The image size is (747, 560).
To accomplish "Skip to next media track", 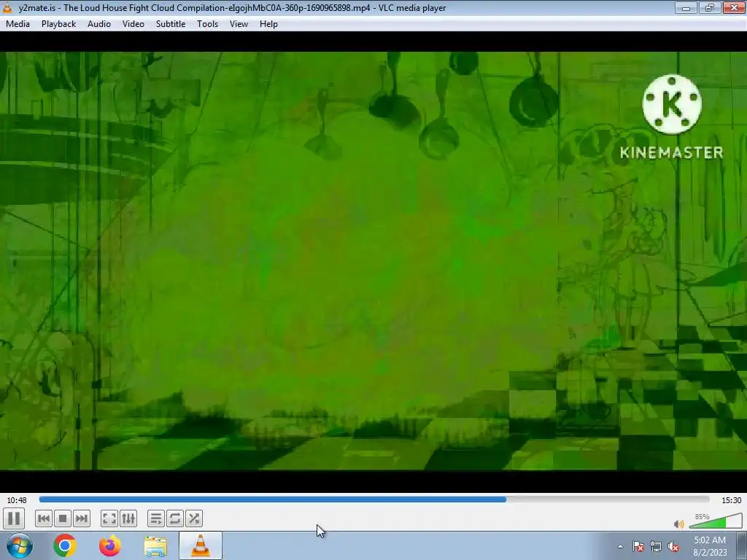I will (x=82, y=518).
